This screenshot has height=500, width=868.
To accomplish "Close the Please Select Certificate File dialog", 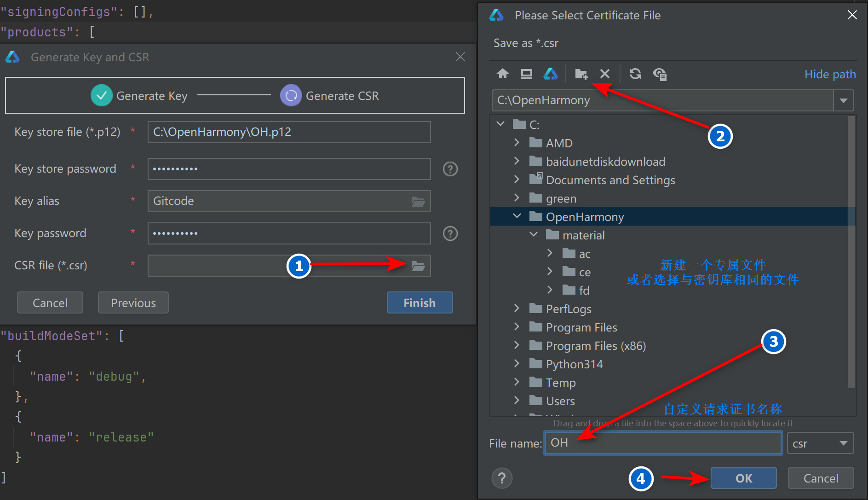I will tap(852, 15).
